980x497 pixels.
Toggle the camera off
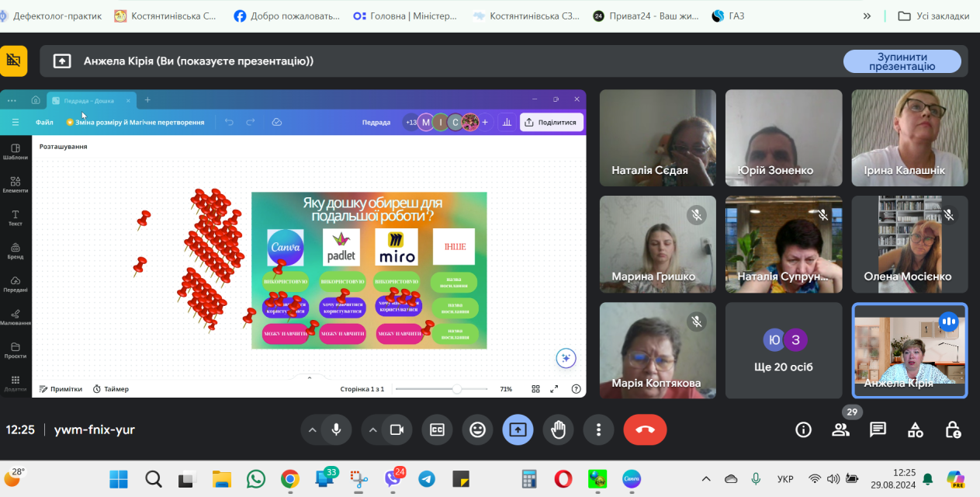(x=397, y=429)
